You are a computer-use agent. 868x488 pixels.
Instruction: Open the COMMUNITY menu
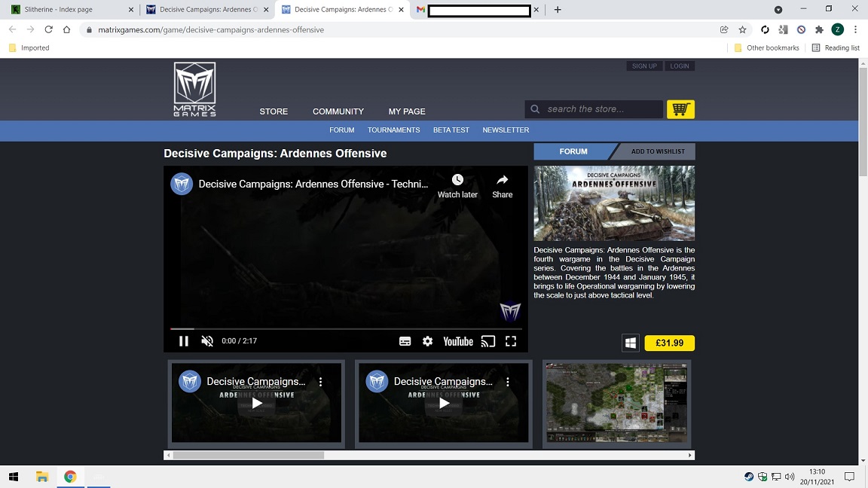point(338,111)
